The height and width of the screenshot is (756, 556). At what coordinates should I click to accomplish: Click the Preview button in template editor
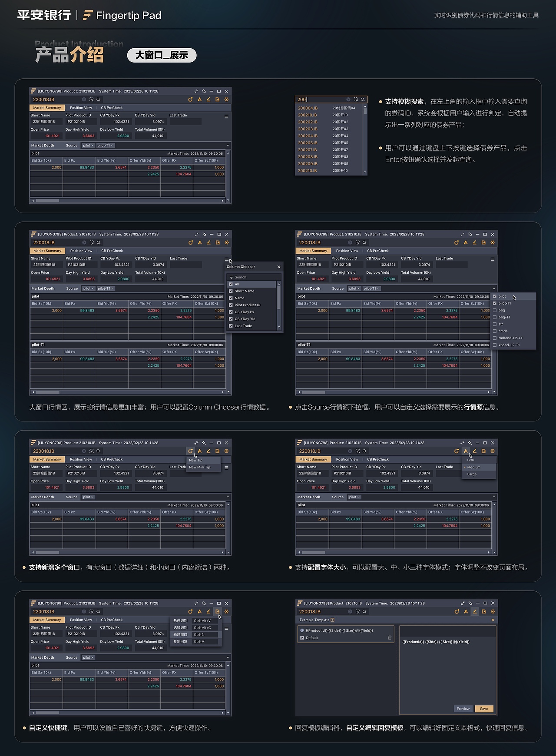tap(463, 709)
